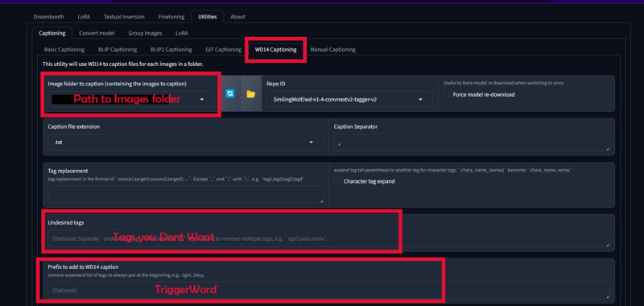The height and width of the screenshot is (306, 644).
Task: Switch to the top-level LoRA tab
Action: (84, 17)
